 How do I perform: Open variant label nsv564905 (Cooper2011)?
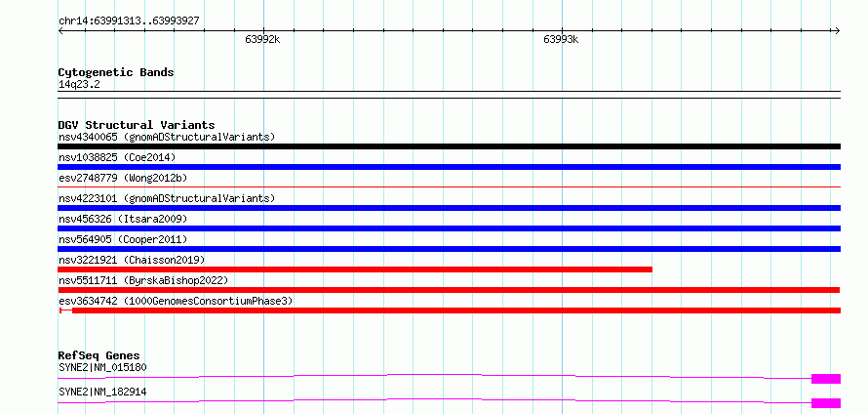pos(123,239)
